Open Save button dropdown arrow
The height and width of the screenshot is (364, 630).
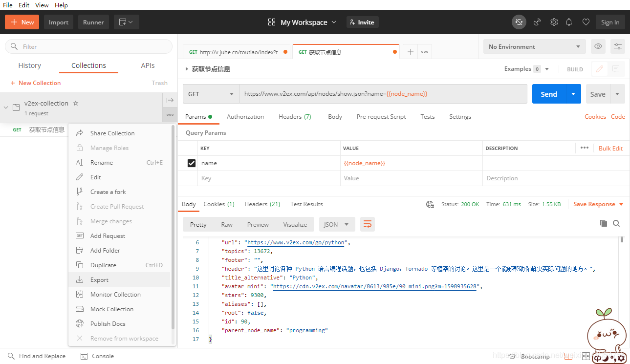[x=617, y=94]
